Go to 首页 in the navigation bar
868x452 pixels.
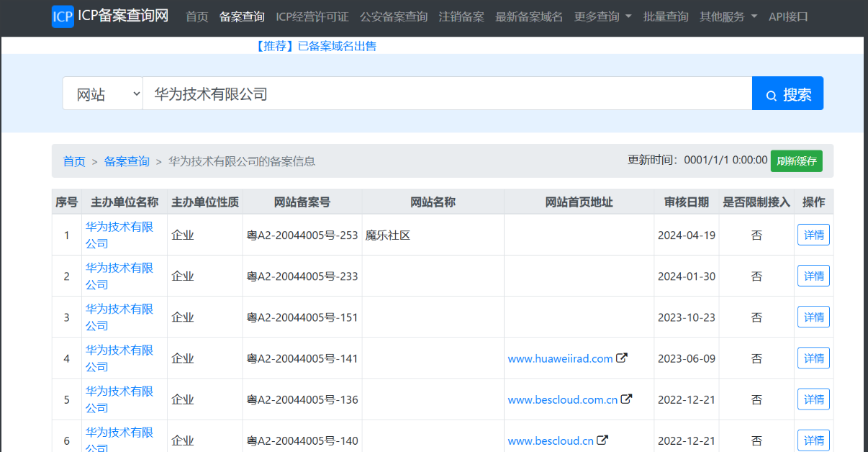click(197, 17)
